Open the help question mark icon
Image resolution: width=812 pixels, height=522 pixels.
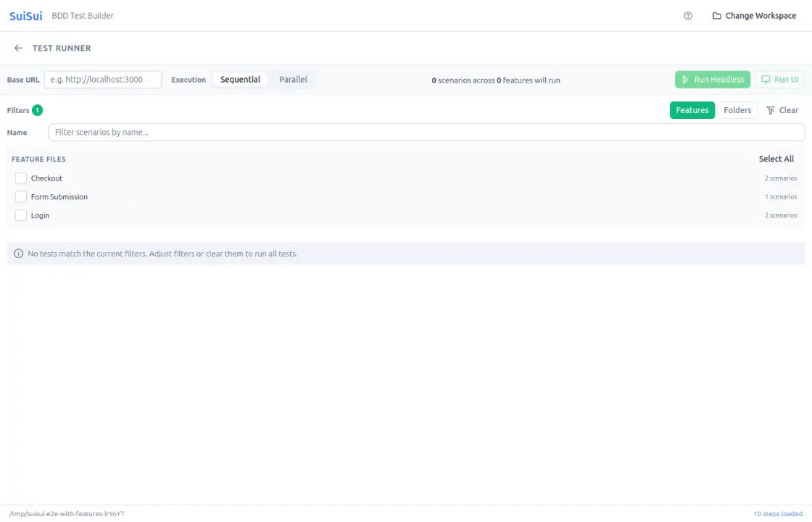pos(688,15)
